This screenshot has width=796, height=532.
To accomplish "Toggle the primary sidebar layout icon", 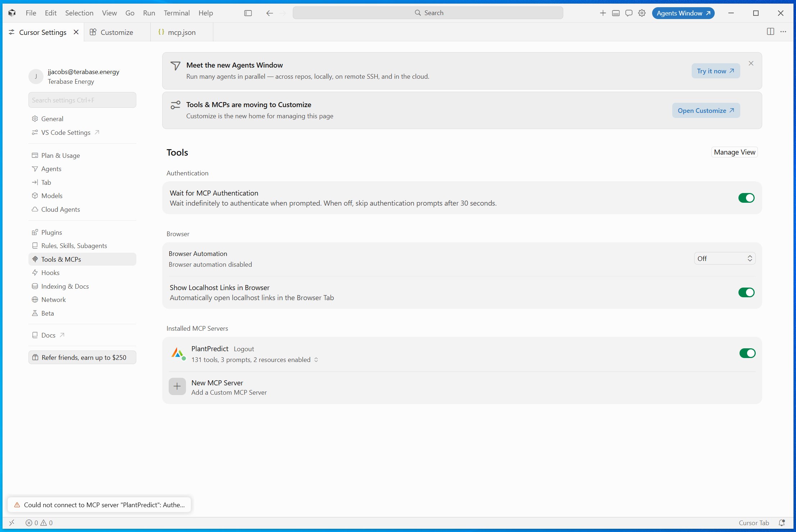I will [x=248, y=13].
